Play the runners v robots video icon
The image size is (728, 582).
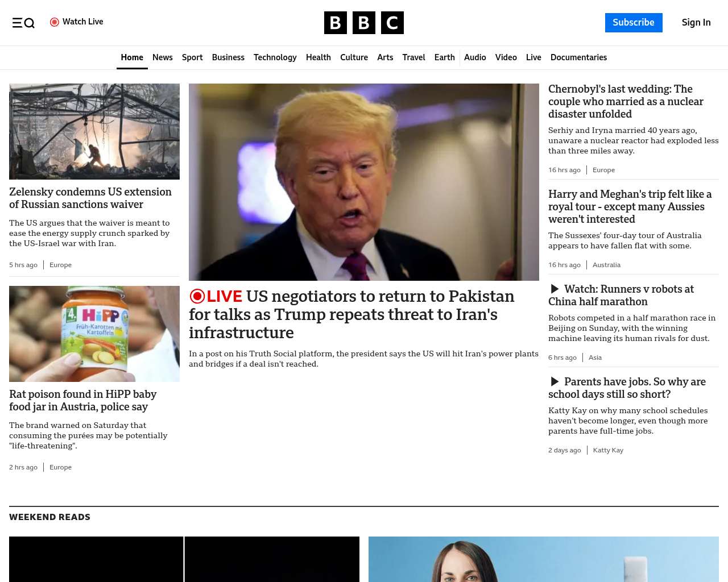point(555,289)
